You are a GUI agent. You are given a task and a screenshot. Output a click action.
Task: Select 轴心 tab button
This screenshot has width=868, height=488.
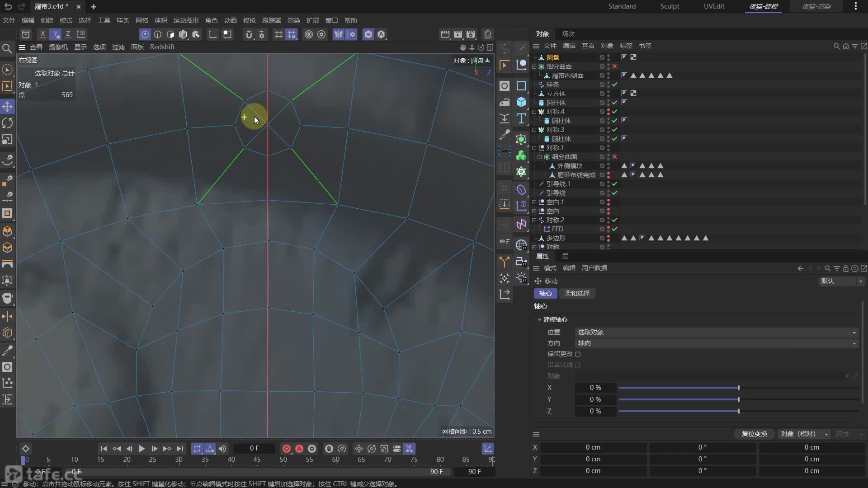pos(546,293)
